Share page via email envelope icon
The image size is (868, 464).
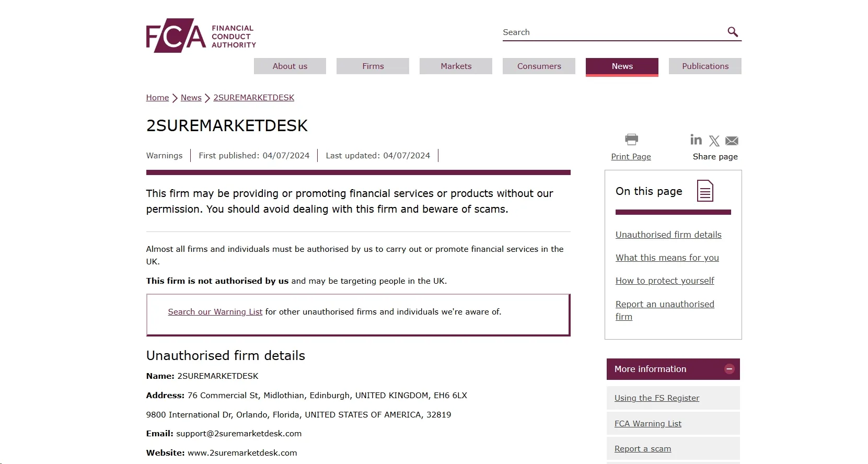(732, 141)
